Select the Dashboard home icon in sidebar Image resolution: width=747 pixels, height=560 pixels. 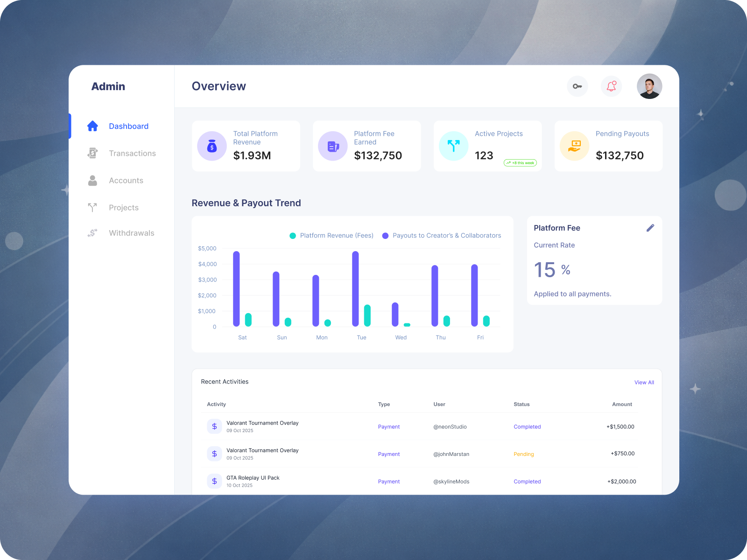[92, 126]
